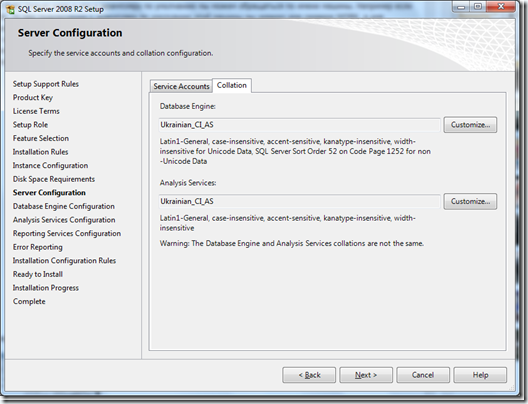Click the SQL Server Setup title bar icon

10,9
